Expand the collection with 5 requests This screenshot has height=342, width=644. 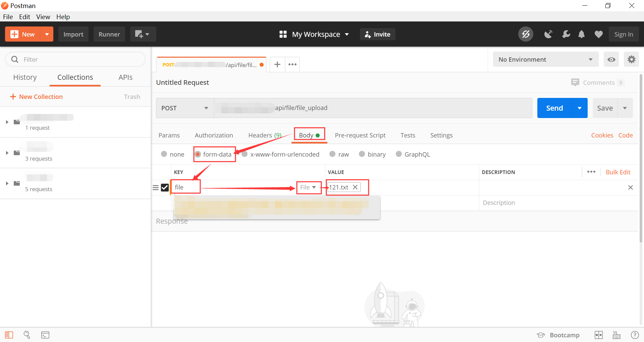(7, 183)
